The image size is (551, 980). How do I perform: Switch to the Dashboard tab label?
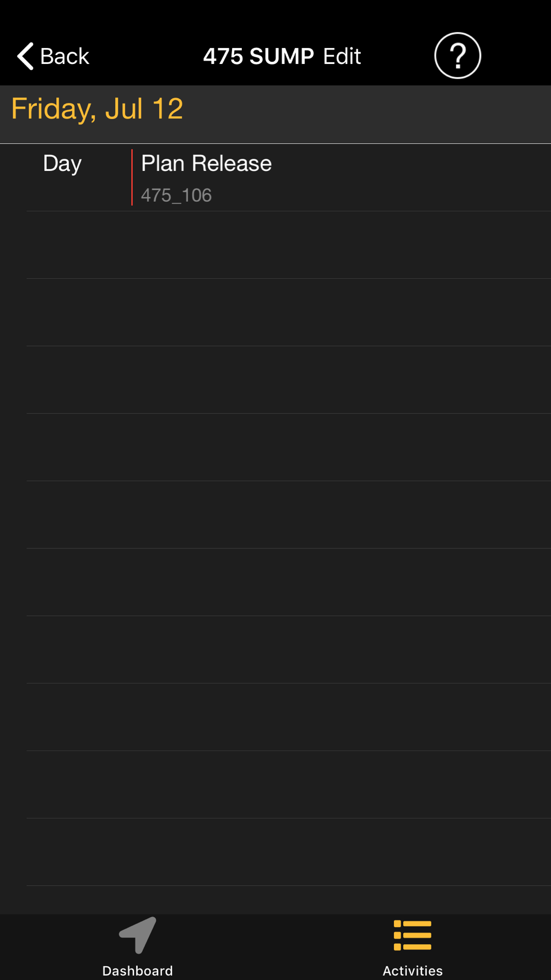pyautogui.click(x=138, y=971)
